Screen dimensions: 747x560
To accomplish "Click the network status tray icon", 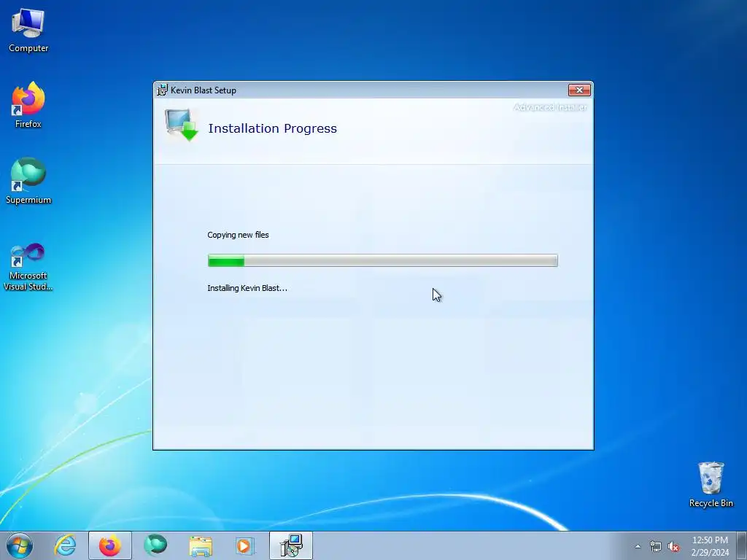I will 656,547.
